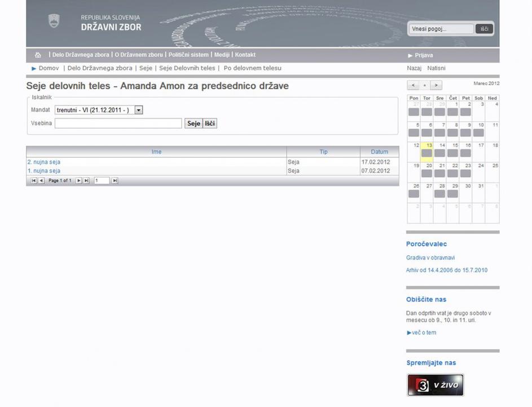Open Delo Državnega zbora menu
Viewport: 532px width, 407px height.
click(81, 55)
